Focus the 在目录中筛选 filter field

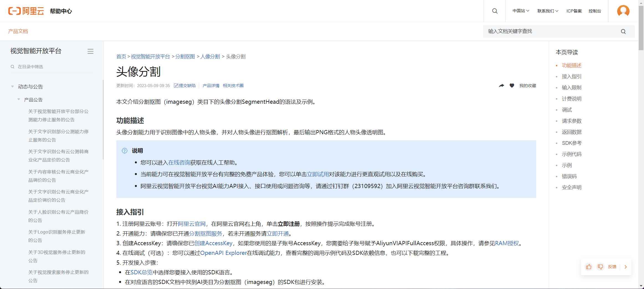[52, 67]
